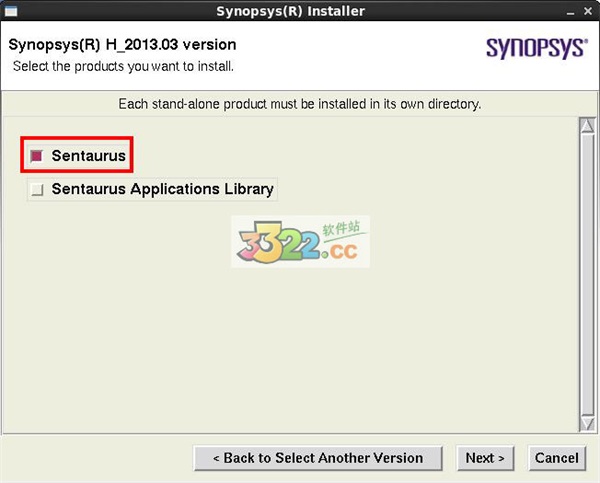Click the Synopsys logo
600x483 pixels.
pyautogui.click(x=537, y=48)
